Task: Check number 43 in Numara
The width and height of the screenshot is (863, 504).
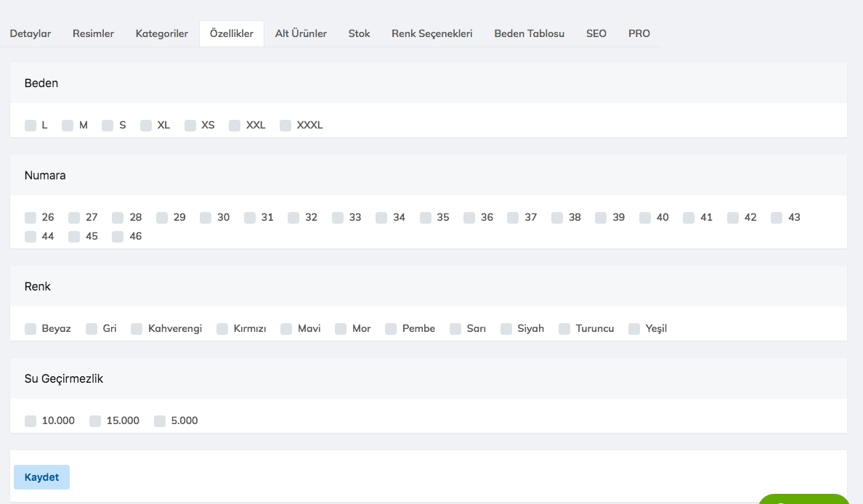Action: [x=777, y=218]
